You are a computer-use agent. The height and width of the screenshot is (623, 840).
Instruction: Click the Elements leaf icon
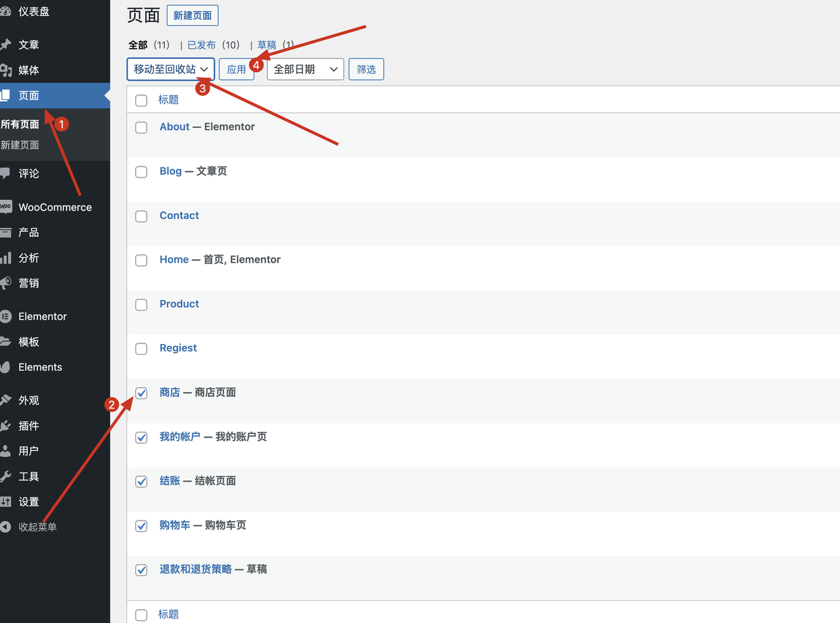coord(5,367)
